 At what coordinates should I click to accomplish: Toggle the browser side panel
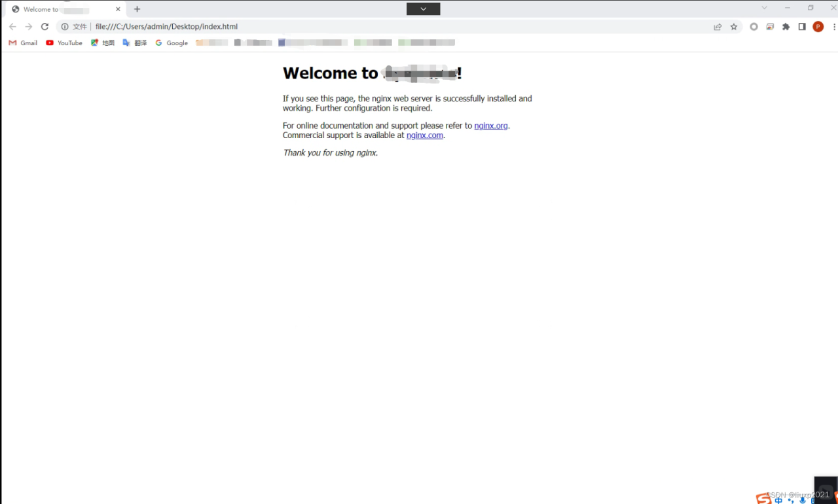pyautogui.click(x=802, y=27)
